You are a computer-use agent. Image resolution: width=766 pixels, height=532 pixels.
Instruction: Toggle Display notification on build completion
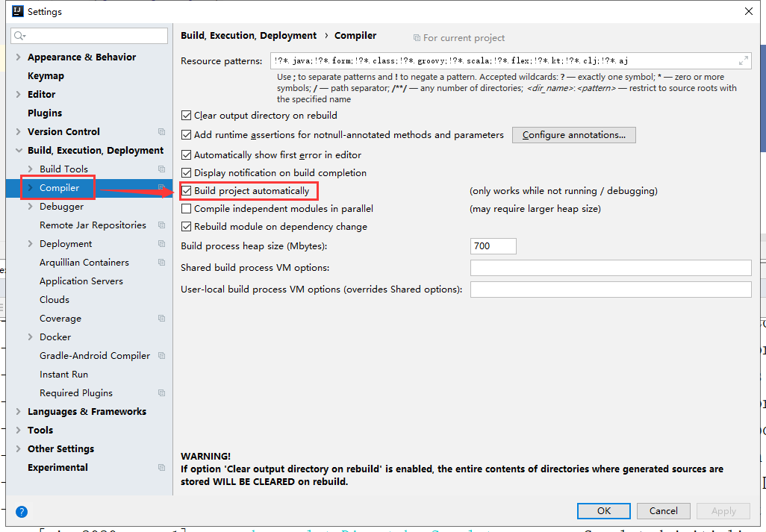pos(186,173)
